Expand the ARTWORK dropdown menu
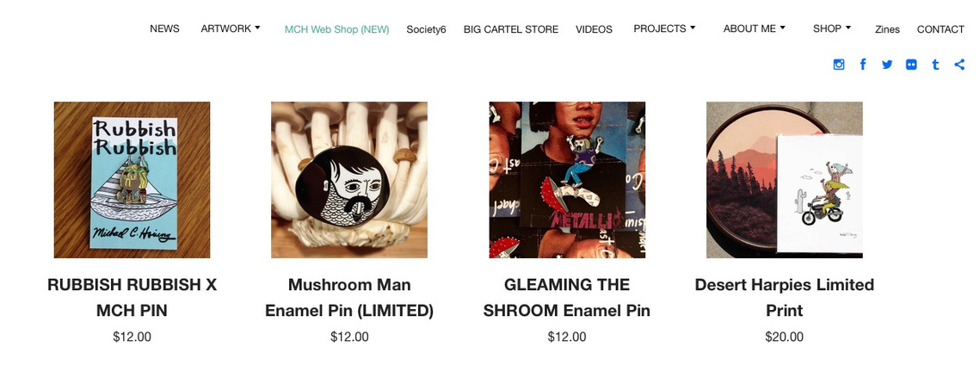 click(231, 28)
